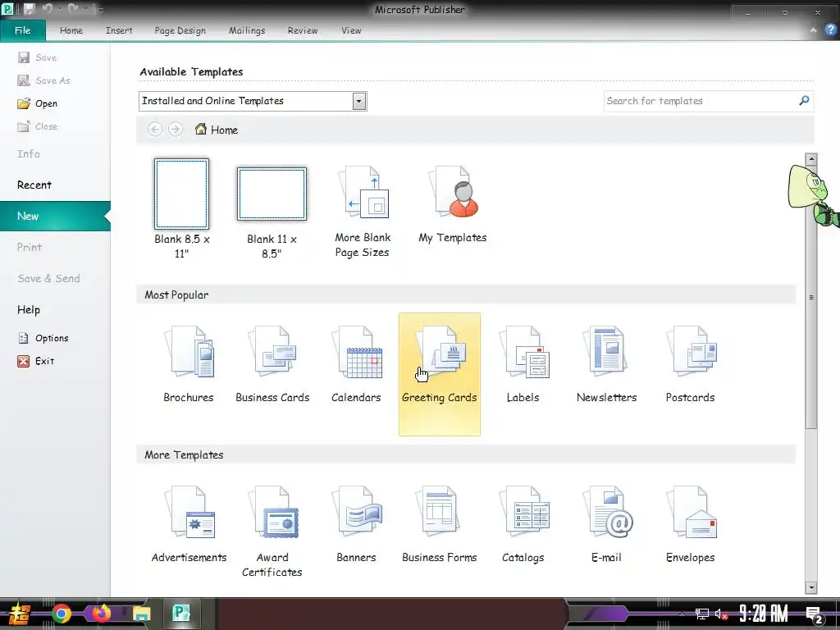The width and height of the screenshot is (840, 630).
Task: Minimize the ribbon with the caret
Action: pos(813,30)
